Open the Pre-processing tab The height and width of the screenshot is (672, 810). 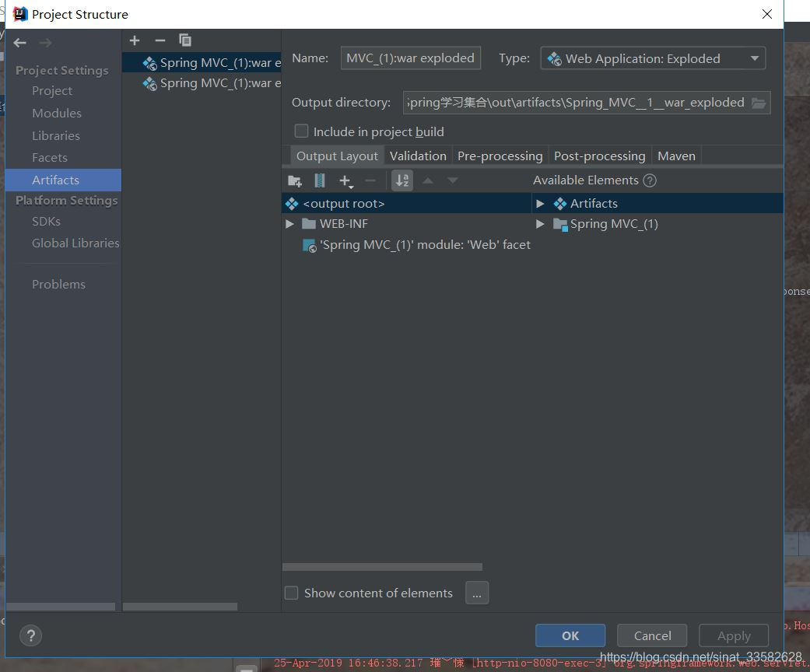point(500,156)
